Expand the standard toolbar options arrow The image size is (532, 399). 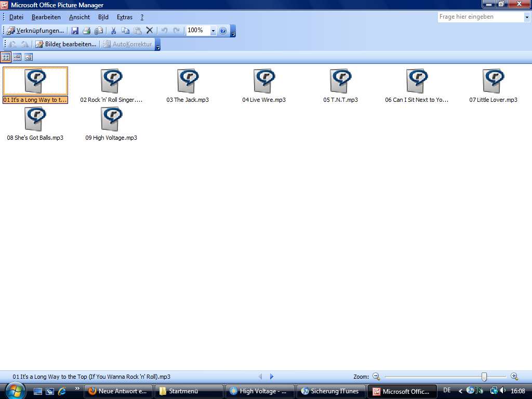[233, 31]
